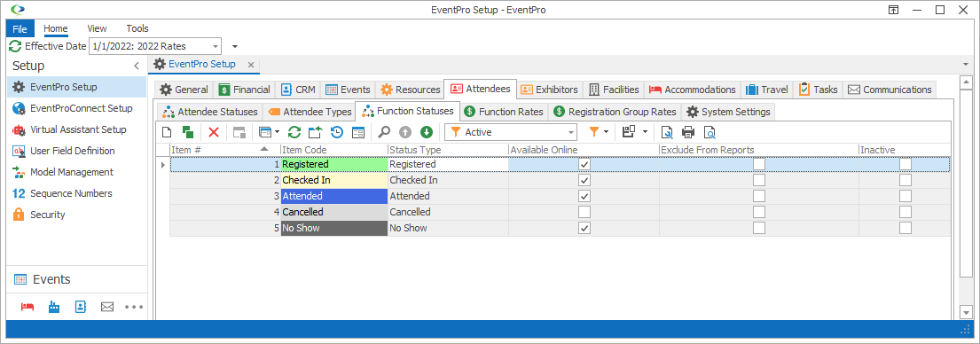Image resolution: width=980 pixels, height=344 pixels.
Task: Open the history clock icon
Action: point(337,132)
